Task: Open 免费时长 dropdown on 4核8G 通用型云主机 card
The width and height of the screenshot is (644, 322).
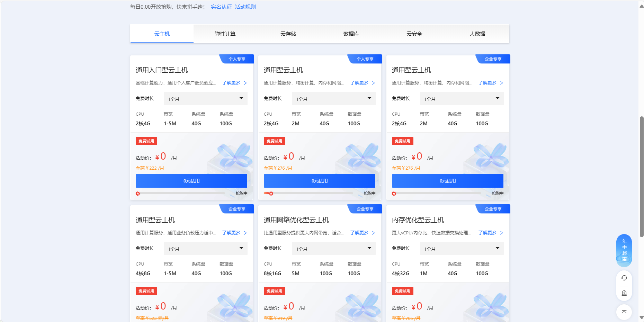Action: coord(205,249)
